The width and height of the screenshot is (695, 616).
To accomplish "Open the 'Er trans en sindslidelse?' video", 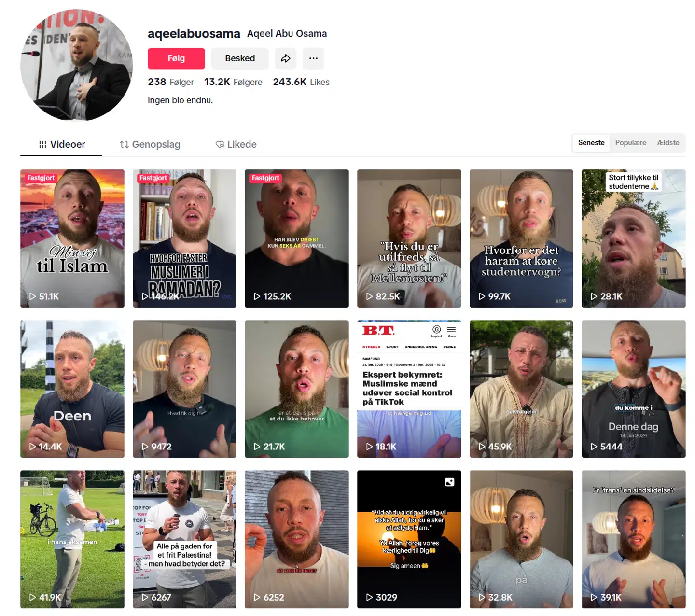I will pos(634,539).
